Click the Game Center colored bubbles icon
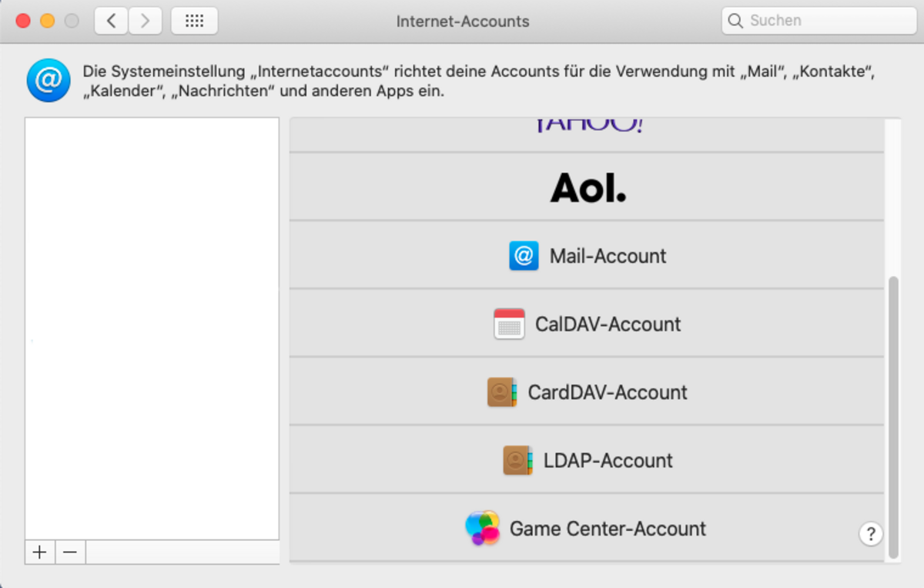Screen dimensions: 924x588 [x=483, y=529]
